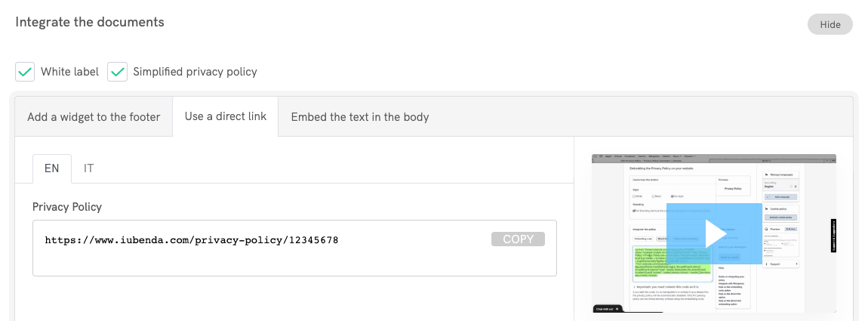Toggle the White label text label
868x321 pixels.
[69, 73]
